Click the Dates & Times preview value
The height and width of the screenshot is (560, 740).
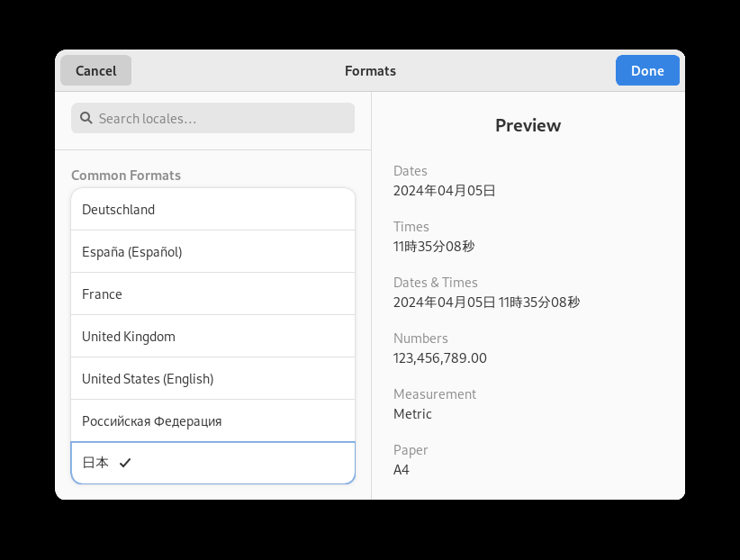click(x=486, y=303)
